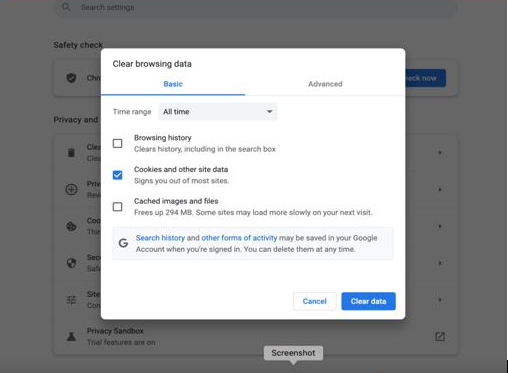Click 'Clears history, including in the search box' text

[205, 149]
